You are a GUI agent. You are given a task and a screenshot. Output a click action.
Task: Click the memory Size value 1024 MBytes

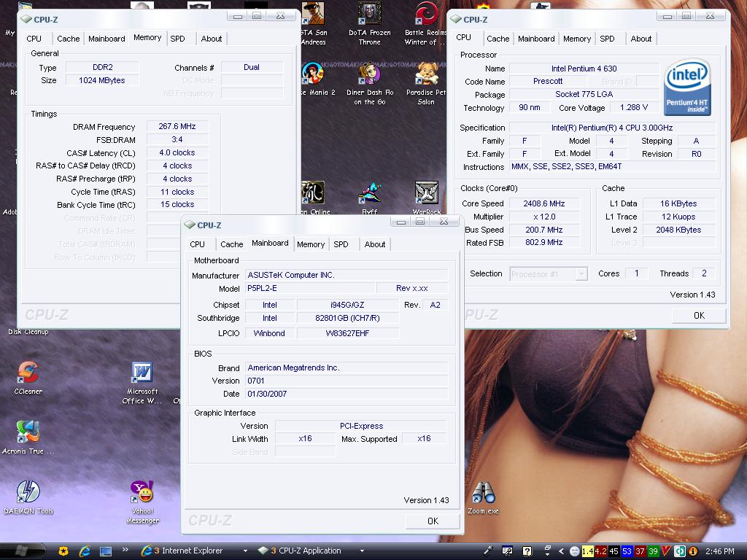coord(102,80)
